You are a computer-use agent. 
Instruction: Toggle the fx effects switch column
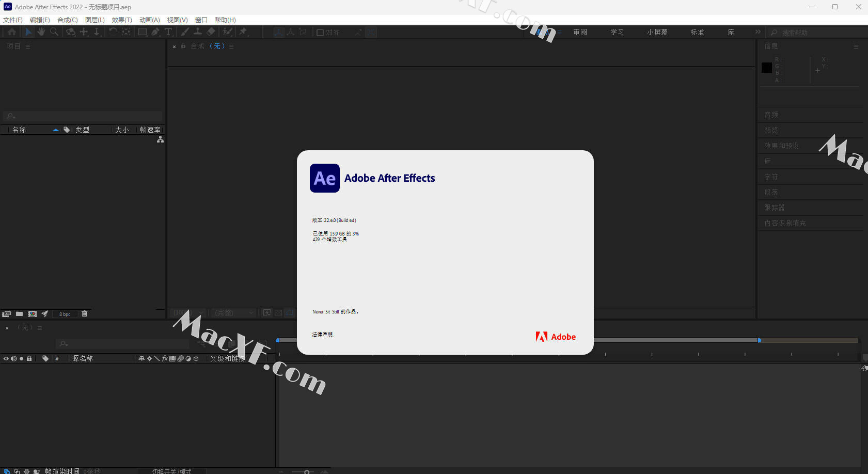point(165,358)
